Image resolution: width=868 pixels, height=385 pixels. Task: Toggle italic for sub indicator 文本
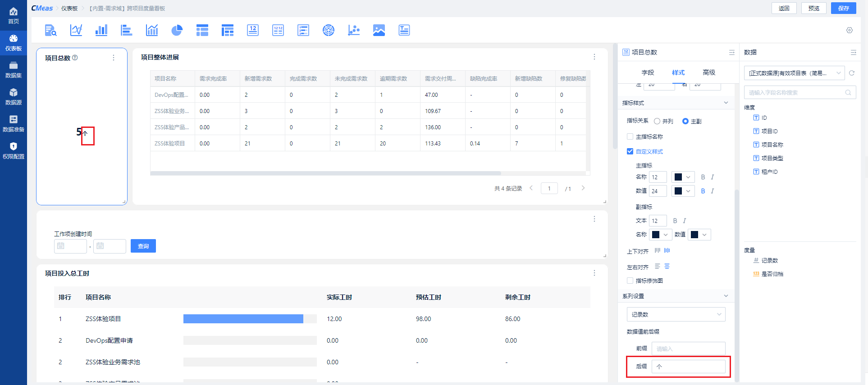click(x=685, y=221)
